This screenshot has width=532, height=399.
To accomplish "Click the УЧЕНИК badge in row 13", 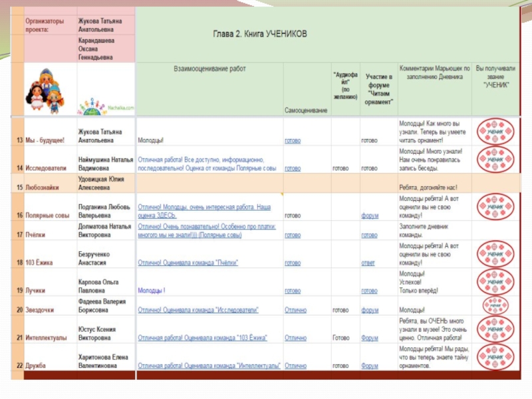I will pyautogui.click(x=495, y=131).
